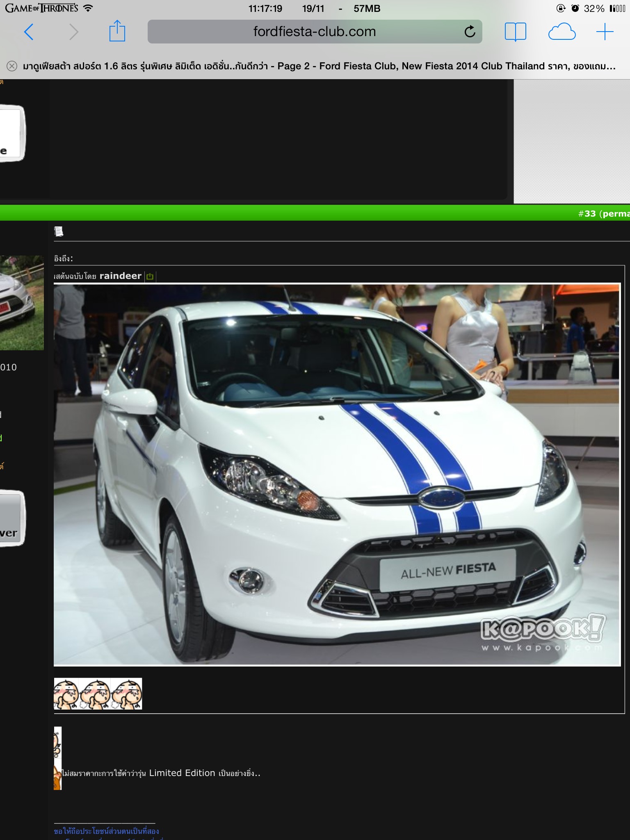The image size is (630, 840).
Task: Tap the battery percentage indicator
Action: coord(594,9)
